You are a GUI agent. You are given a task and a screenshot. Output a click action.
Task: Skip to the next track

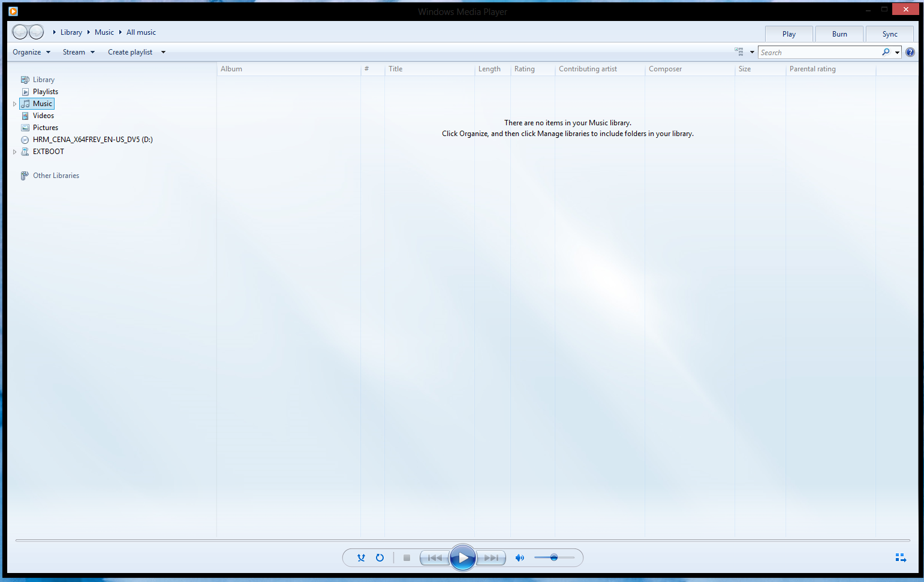(x=491, y=557)
